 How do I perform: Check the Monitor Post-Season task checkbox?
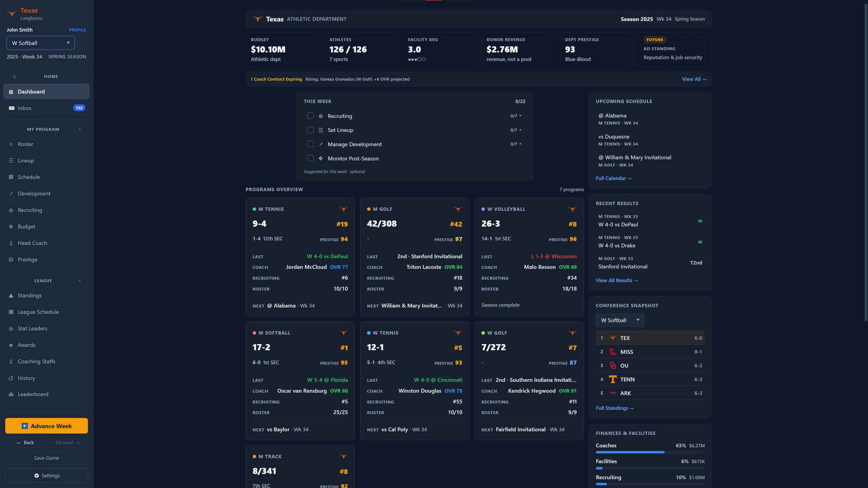(310, 158)
